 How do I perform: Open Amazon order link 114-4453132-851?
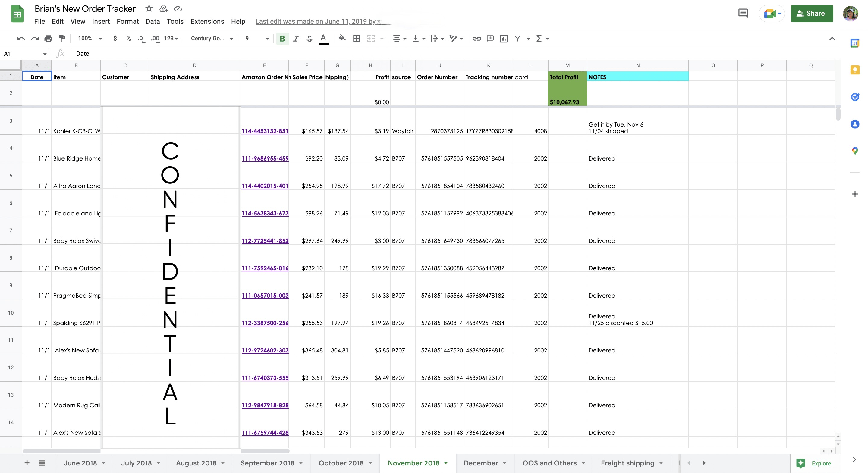265,131
